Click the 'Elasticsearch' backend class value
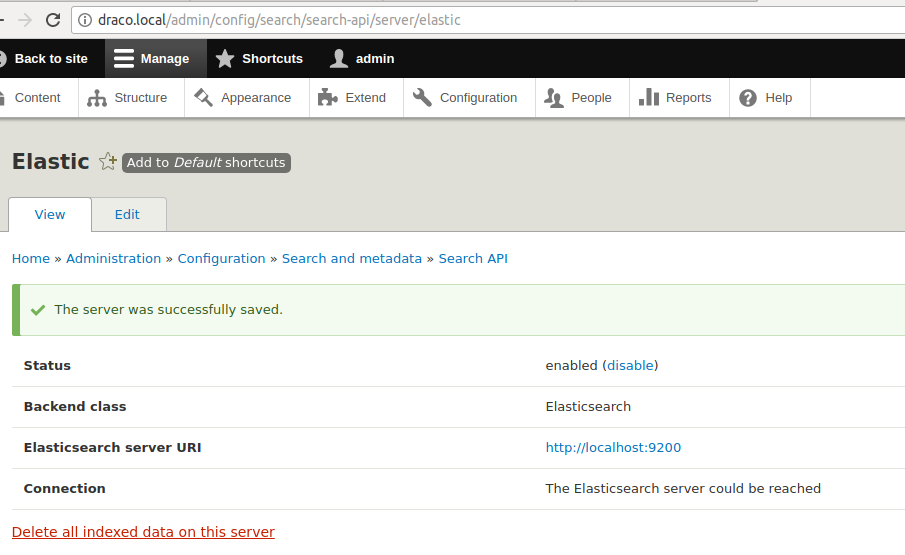Viewport: 905px width, 555px height. [x=588, y=407]
